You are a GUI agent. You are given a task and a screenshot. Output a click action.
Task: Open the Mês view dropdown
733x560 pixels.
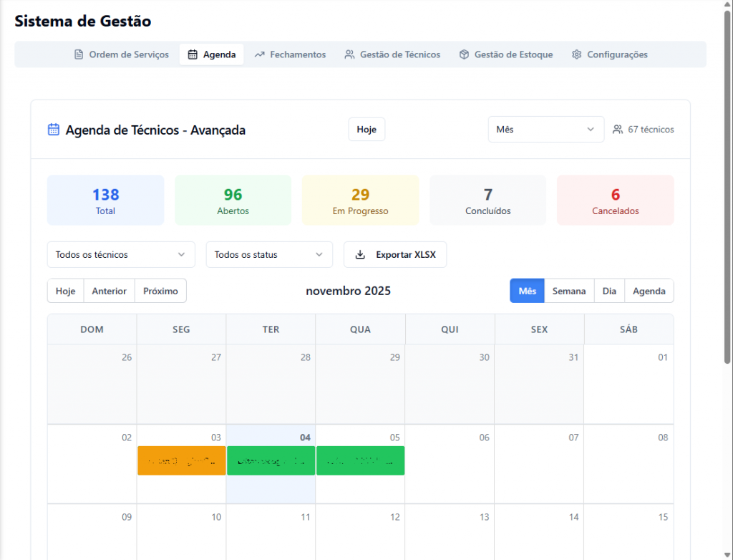(x=545, y=130)
